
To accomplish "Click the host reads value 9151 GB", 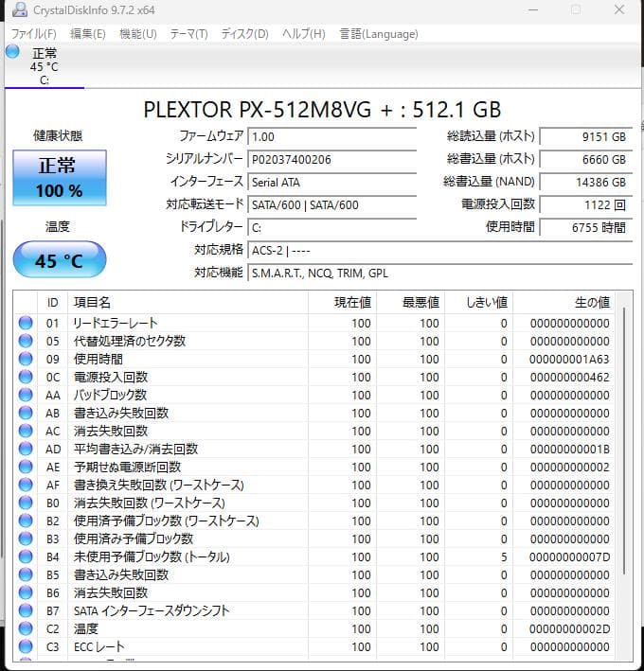I will (586, 137).
